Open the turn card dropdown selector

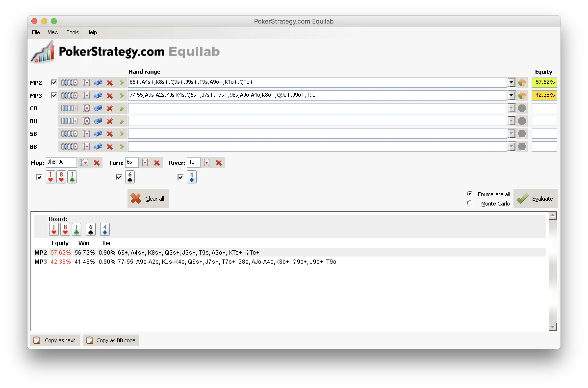point(145,163)
